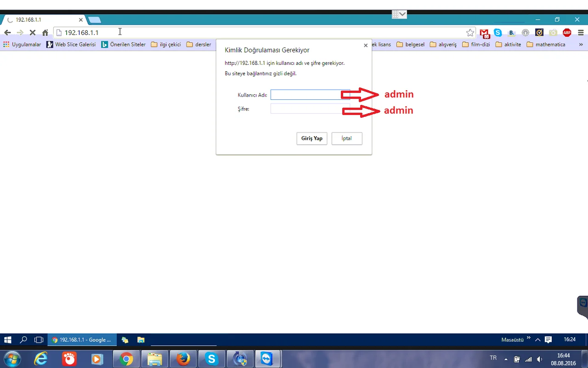Screen dimensions: 588x368
Task: Close the authentication dialog with X
Action: (366, 46)
